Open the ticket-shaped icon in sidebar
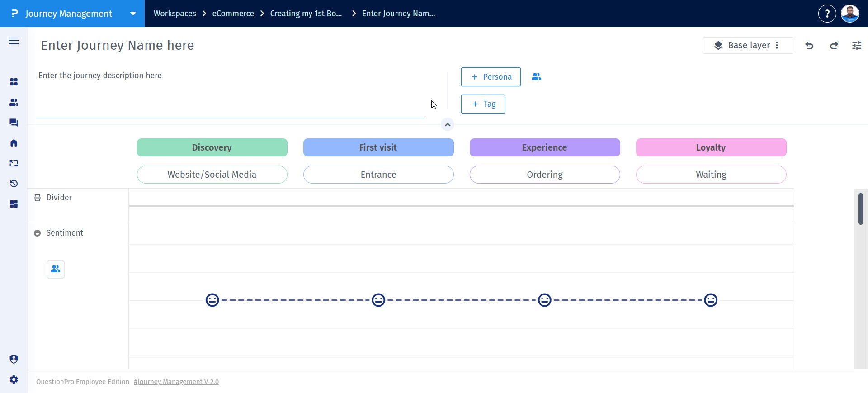The image size is (868, 393). coord(14,163)
